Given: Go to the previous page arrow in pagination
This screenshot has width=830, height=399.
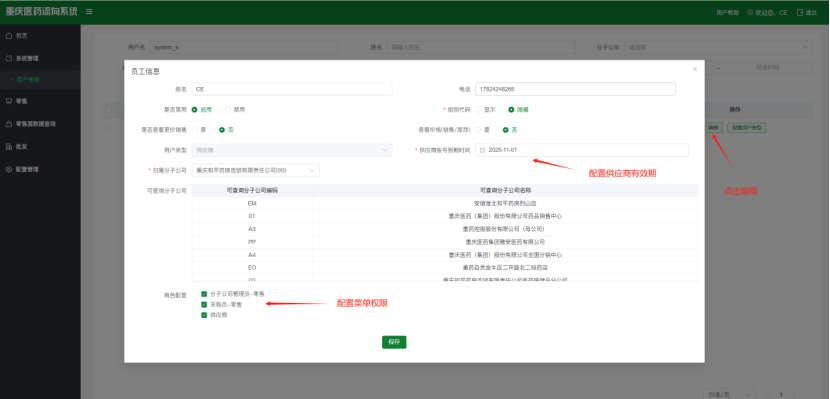Looking at the screenshot, I should 767,395.
